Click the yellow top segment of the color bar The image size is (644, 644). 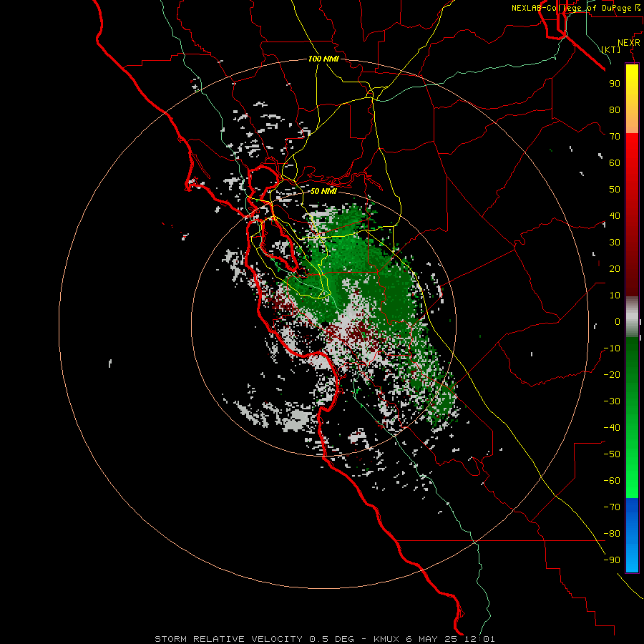[632, 99]
